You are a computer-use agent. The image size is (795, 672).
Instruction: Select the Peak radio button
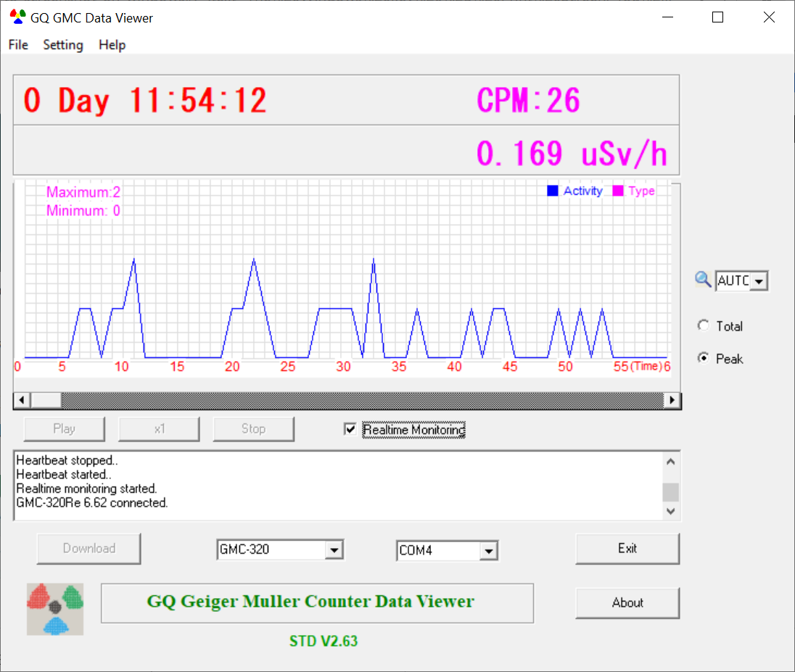click(x=703, y=358)
